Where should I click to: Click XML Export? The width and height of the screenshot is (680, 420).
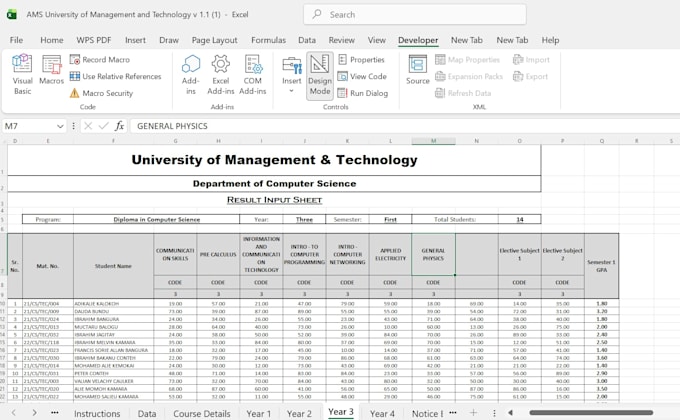(530, 76)
